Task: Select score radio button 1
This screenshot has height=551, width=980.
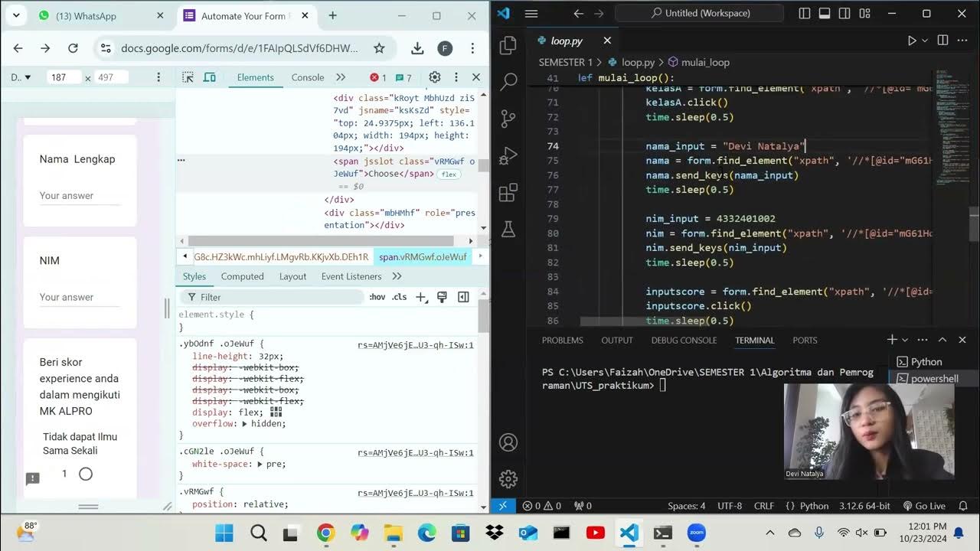Action: [86, 474]
